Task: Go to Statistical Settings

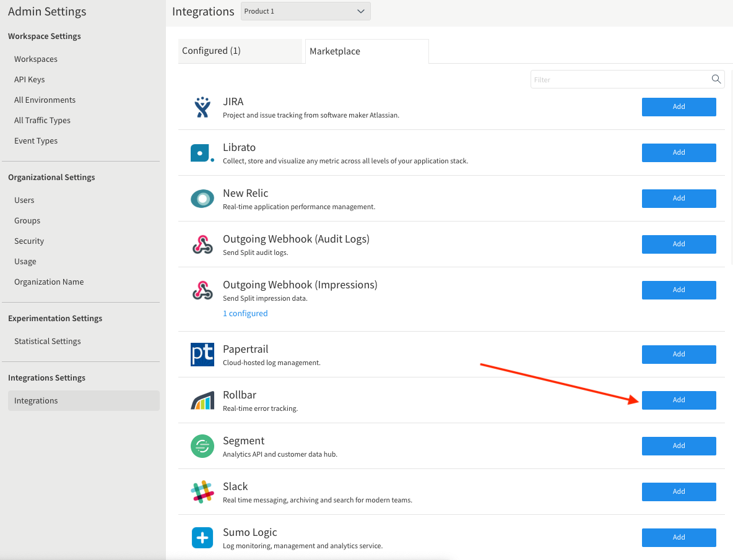Action: (x=47, y=342)
